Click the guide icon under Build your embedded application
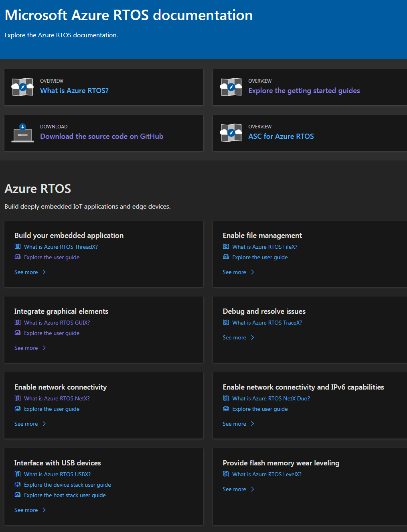Screen dimensions: 407x532 pos(18,257)
